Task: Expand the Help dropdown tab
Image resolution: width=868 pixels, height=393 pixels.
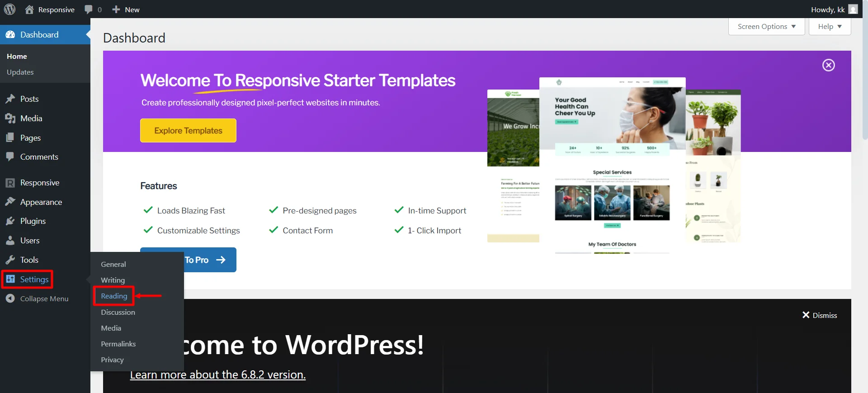Action: 830,27
